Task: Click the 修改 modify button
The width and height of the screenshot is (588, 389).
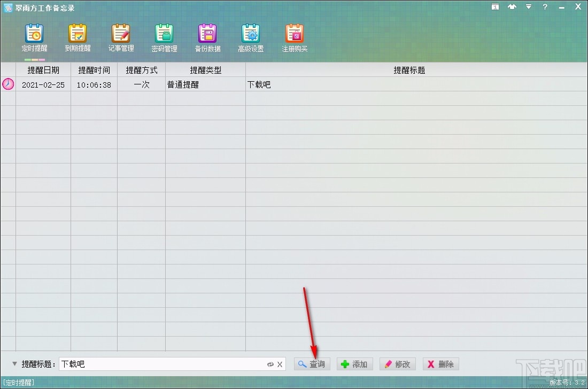Action: (x=398, y=364)
